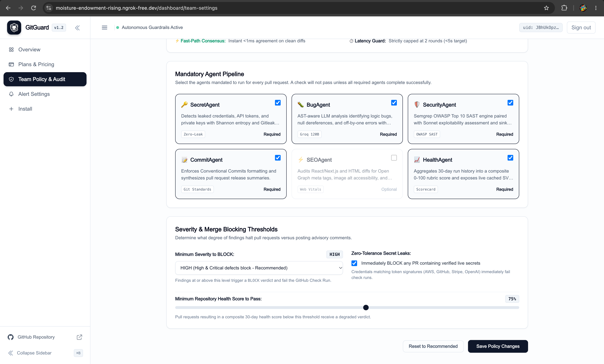Click Collapse Sidebar at bottom
The image size is (604, 364).
(x=45, y=353)
